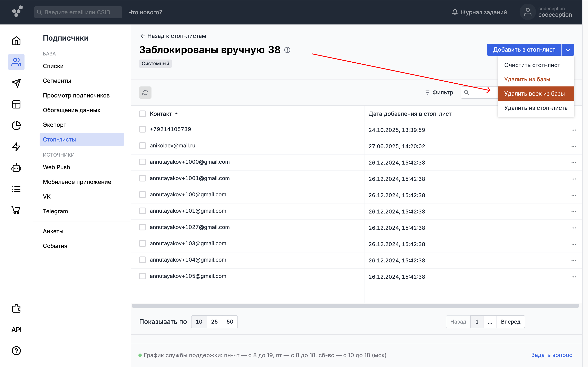Click the Назад к стоп-листам link

(174, 36)
